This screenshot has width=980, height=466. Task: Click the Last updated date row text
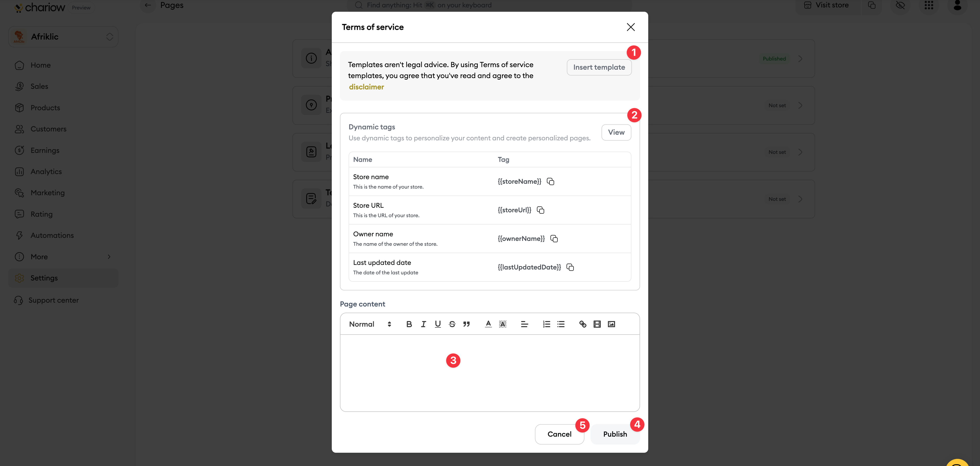(382, 263)
